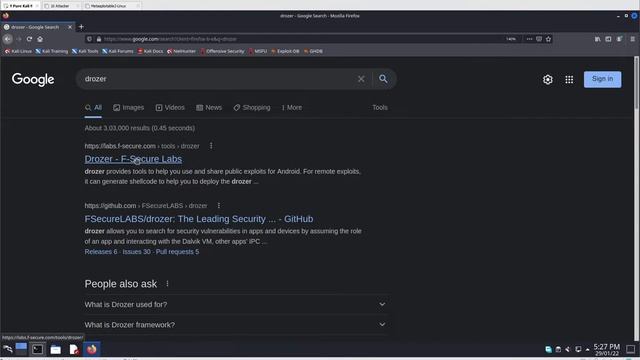Expand What is Drozer framework question
The width and height of the screenshot is (640, 360).
tap(236, 325)
